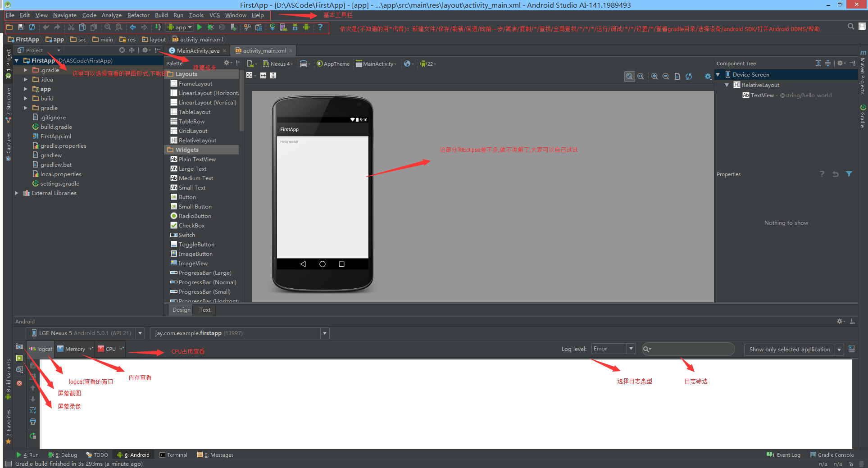Take a screenshot with the camera icon
The image size is (868, 468).
(19, 346)
